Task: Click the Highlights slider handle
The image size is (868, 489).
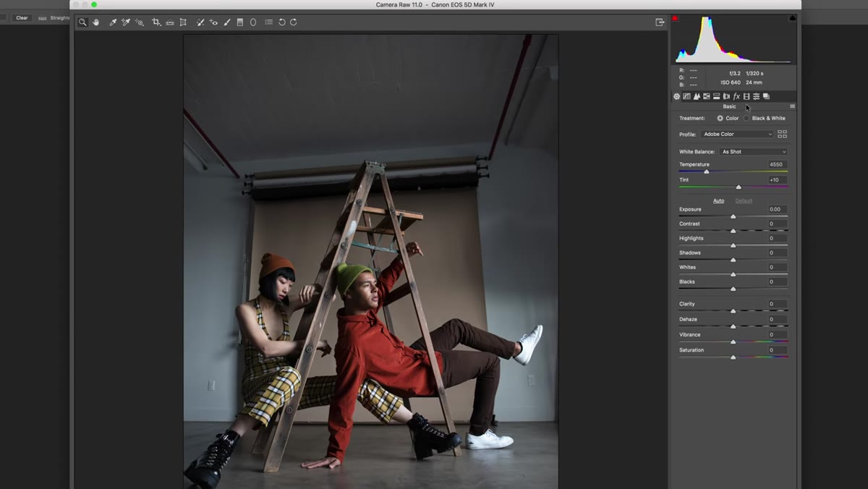Action: pyautogui.click(x=733, y=246)
